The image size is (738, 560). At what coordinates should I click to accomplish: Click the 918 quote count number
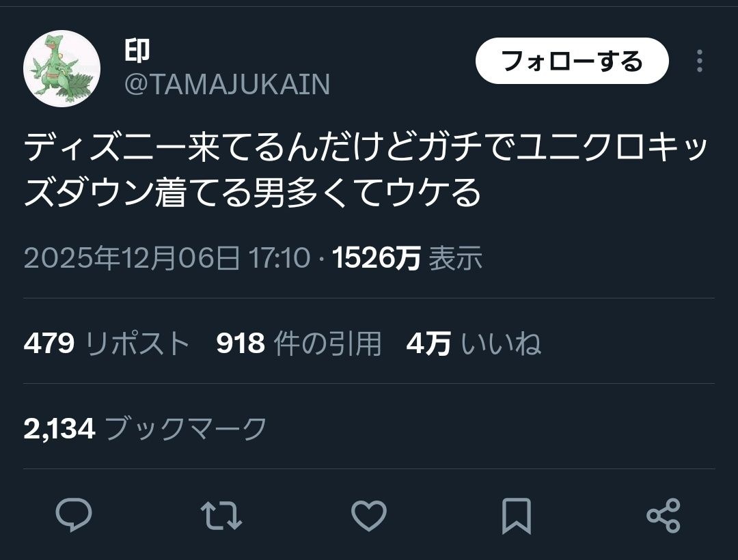240,343
